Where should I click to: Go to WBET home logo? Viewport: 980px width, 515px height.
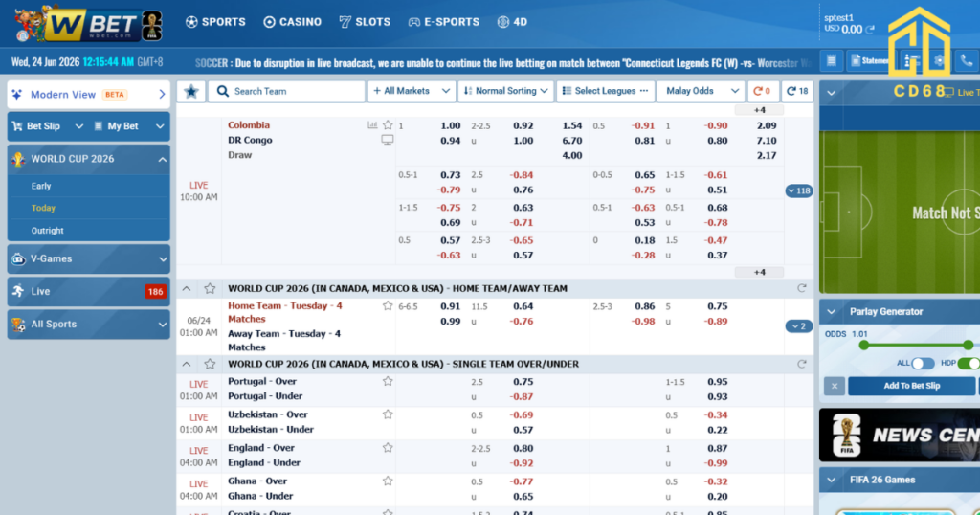[x=89, y=24]
